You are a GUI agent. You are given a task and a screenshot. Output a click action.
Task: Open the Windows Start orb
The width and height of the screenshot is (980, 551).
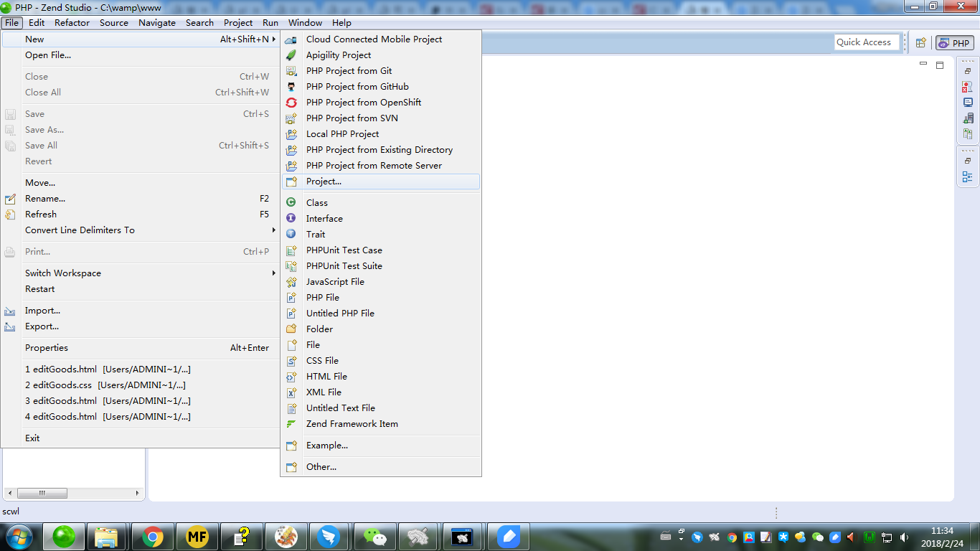tap(19, 537)
